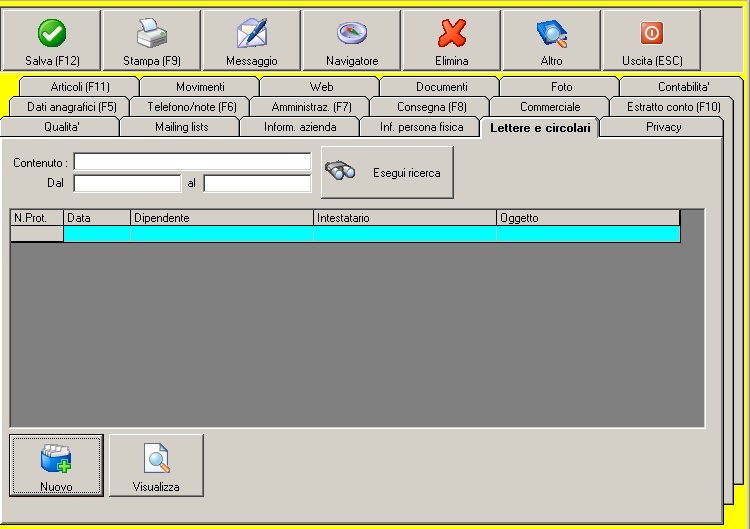Open the Movimenti tab
Screen dimensions: 750x529
(200, 87)
